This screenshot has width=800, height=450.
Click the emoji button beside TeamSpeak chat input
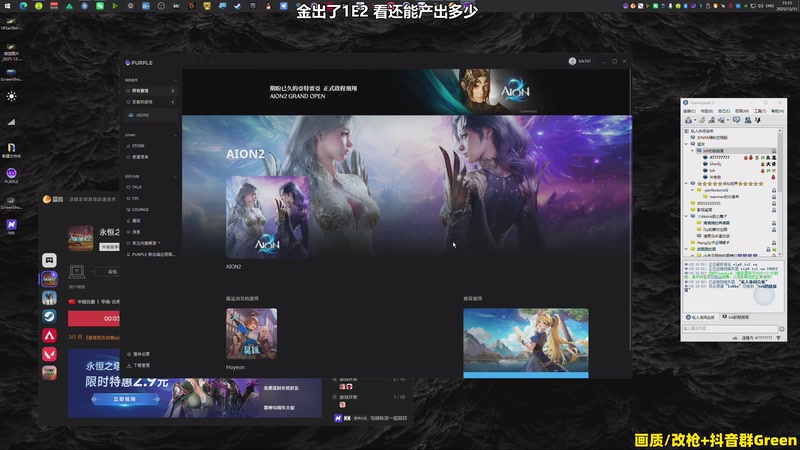tap(782, 329)
